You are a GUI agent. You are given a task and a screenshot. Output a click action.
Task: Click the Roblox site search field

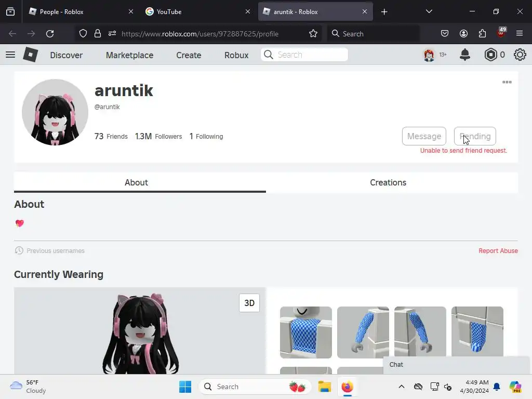click(304, 55)
